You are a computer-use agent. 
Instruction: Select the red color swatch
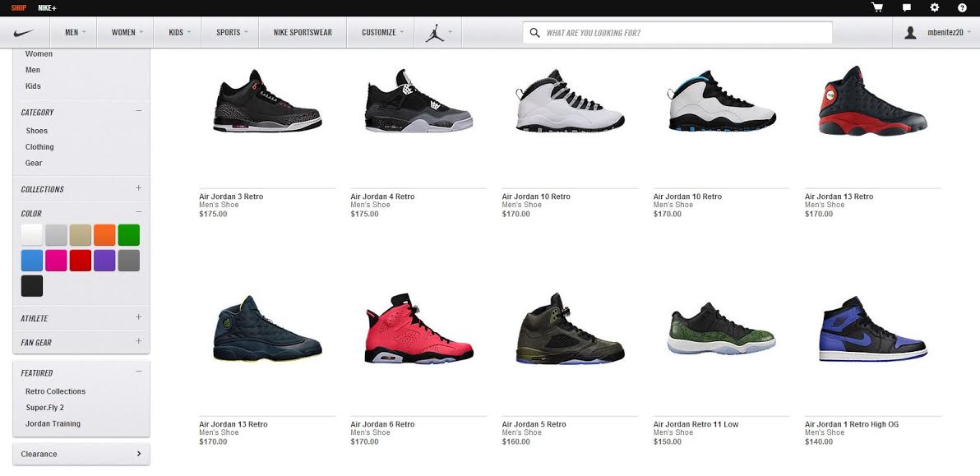pos(81,261)
